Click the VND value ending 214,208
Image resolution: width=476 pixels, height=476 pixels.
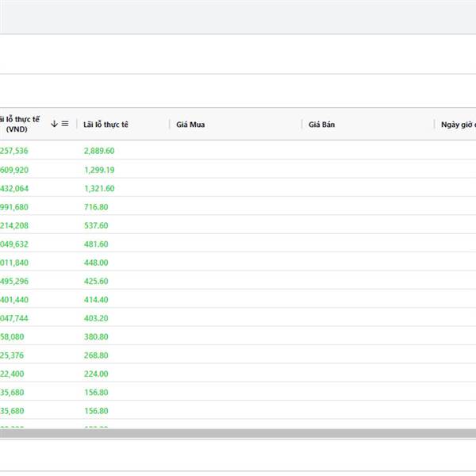[14, 225]
